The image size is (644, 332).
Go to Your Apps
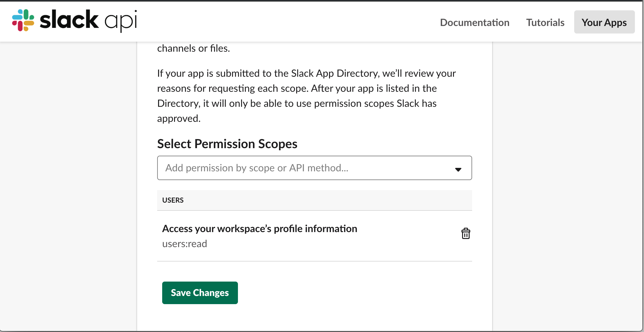pyautogui.click(x=604, y=22)
